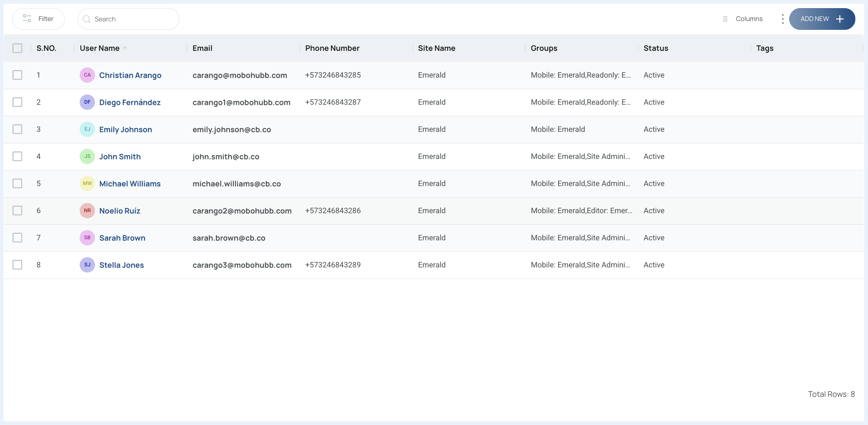Select checkbox for Diego Fernández row
Image resolution: width=868 pixels, height=425 pixels.
[x=17, y=102]
